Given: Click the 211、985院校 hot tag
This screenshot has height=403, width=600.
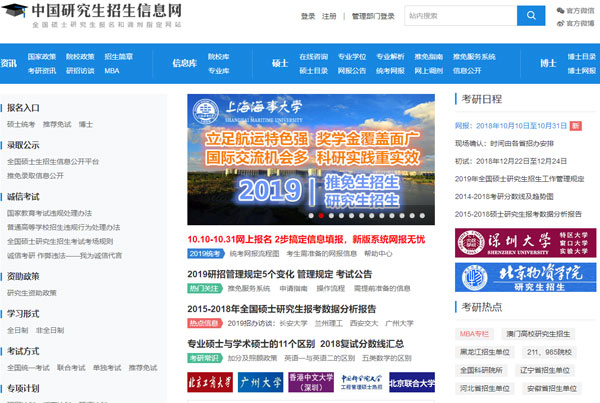Looking at the screenshot, I should point(549,352).
